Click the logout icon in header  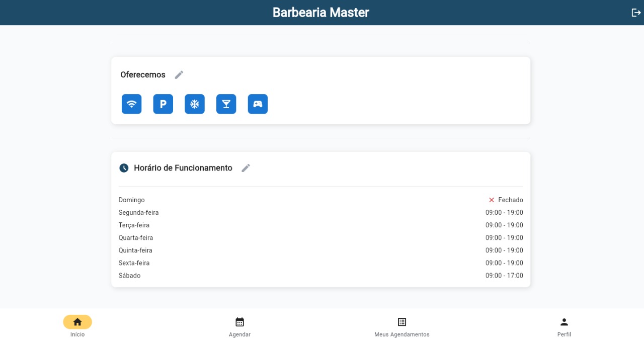(x=636, y=13)
